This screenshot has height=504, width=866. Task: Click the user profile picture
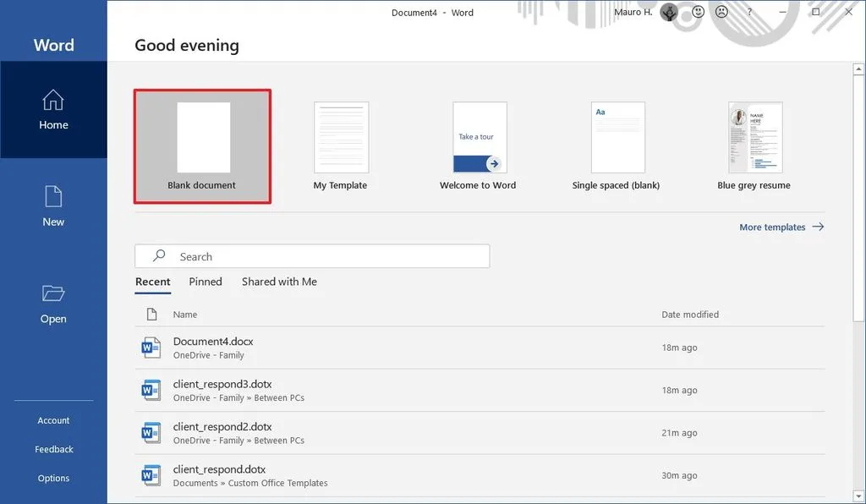tap(669, 12)
